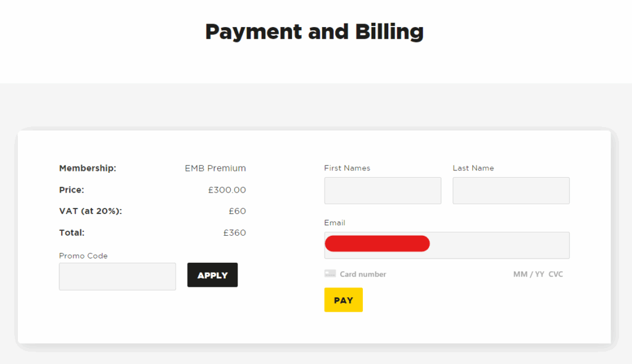Click the Email input field
Image resolution: width=632 pixels, height=364 pixels.
coord(447,245)
